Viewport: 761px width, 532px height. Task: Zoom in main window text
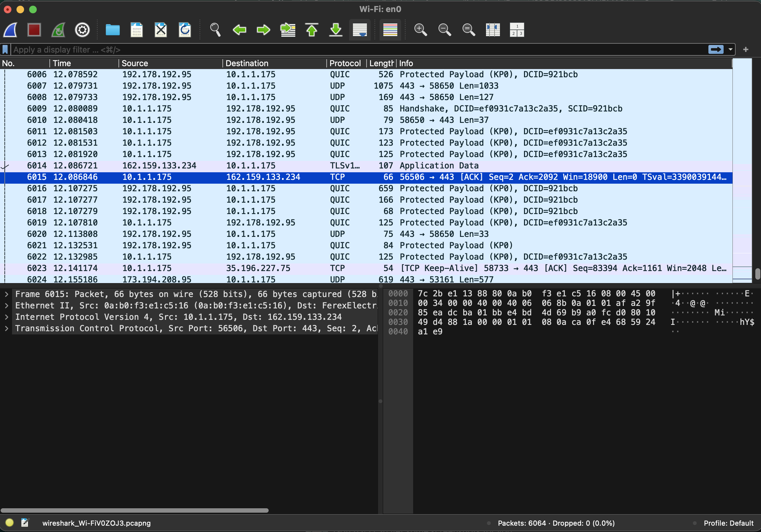[x=420, y=30]
